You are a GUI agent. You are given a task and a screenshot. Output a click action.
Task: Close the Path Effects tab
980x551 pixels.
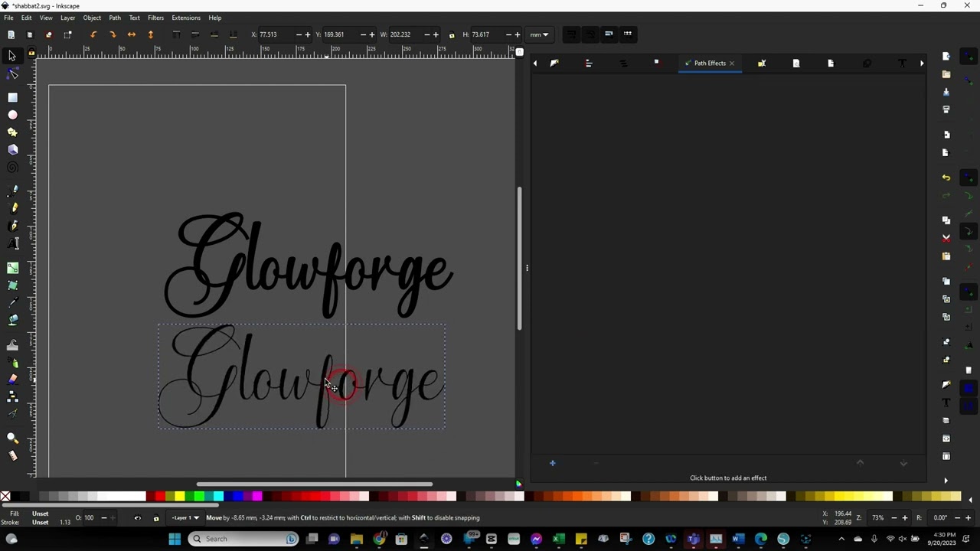click(x=732, y=64)
